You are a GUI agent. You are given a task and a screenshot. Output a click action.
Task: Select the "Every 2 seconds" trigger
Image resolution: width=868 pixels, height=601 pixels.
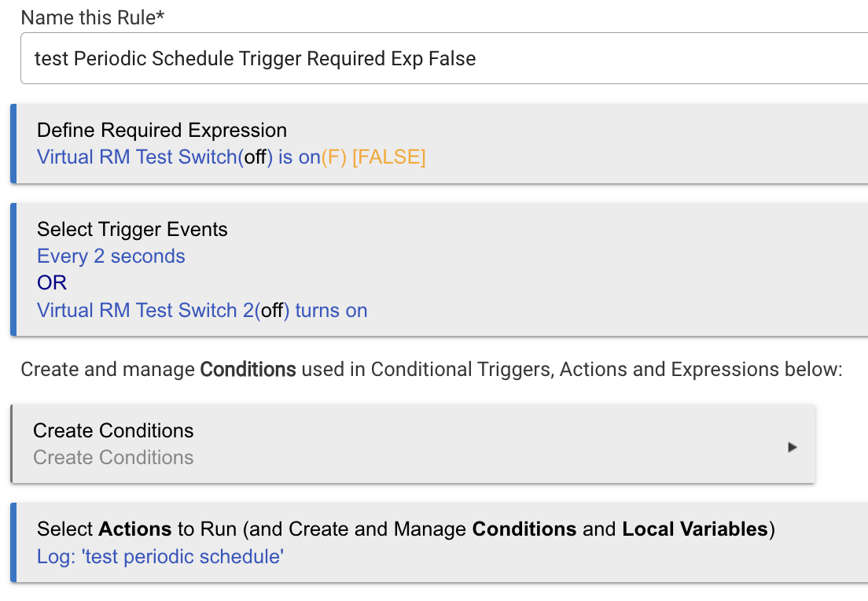[x=111, y=256]
